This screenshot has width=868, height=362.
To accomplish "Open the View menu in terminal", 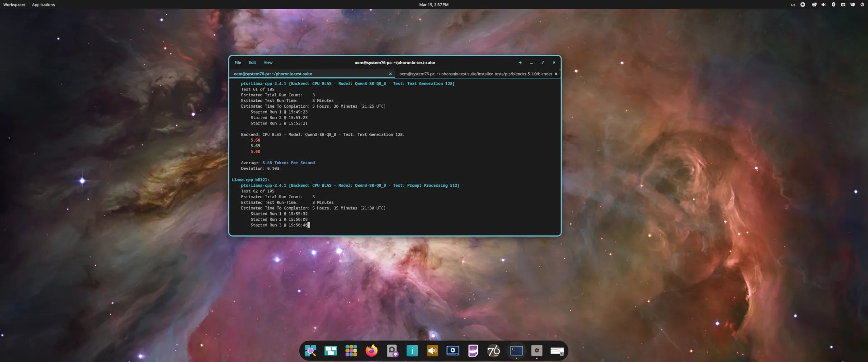I will click(268, 63).
